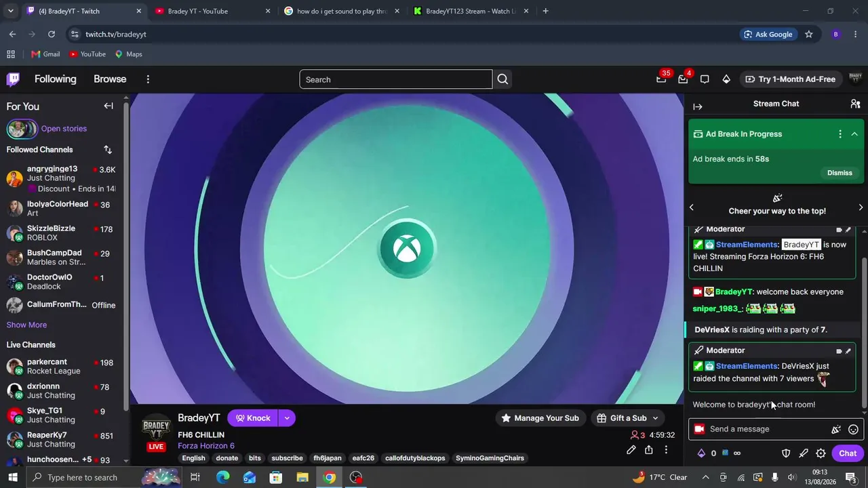868x488 pixels.
Task: Focus the Twitch search field
Action: tap(396, 79)
